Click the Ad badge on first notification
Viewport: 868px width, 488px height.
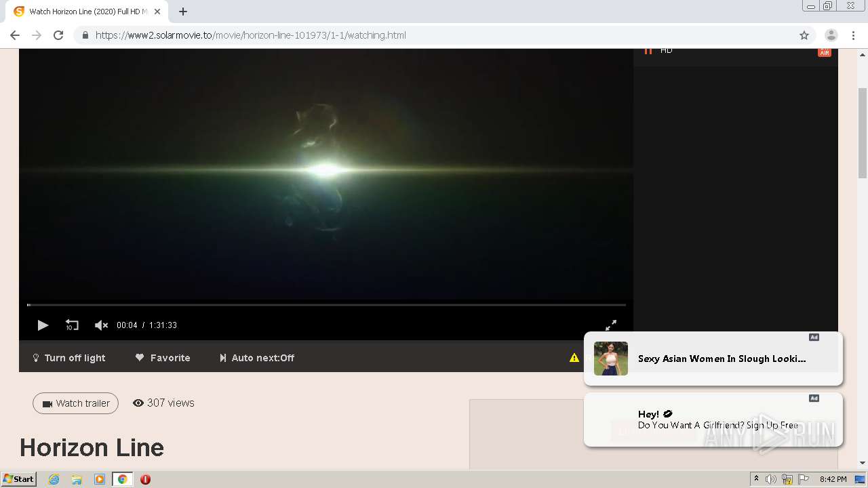(x=814, y=337)
